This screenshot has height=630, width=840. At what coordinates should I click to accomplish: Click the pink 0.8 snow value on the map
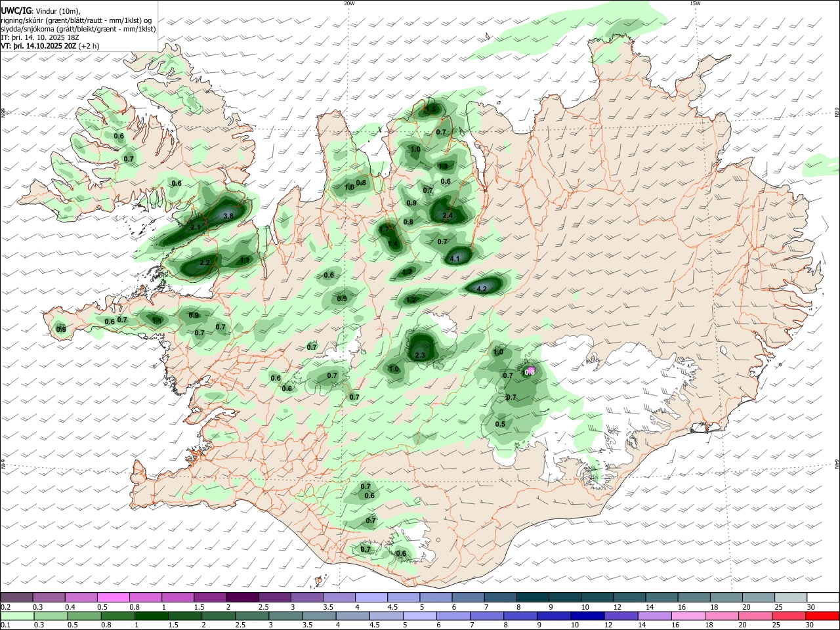(x=530, y=371)
